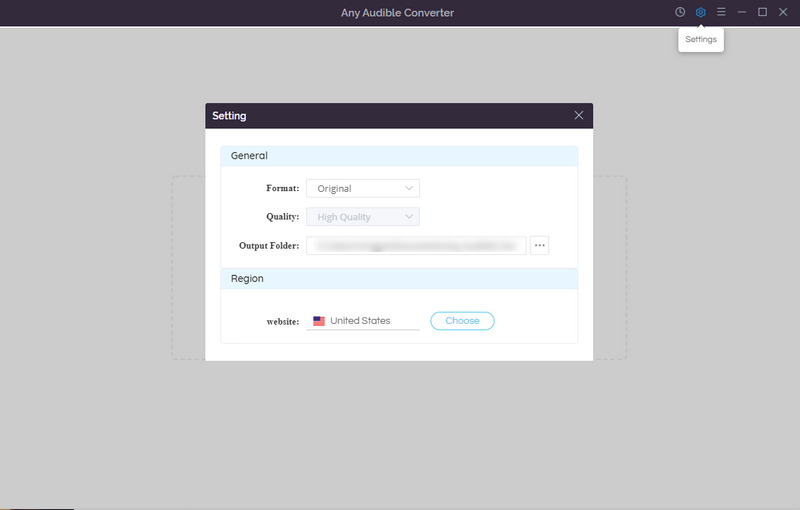800x510 pixels.
Task: Close the Any Audible Converter window
Action: pos(783,12)
